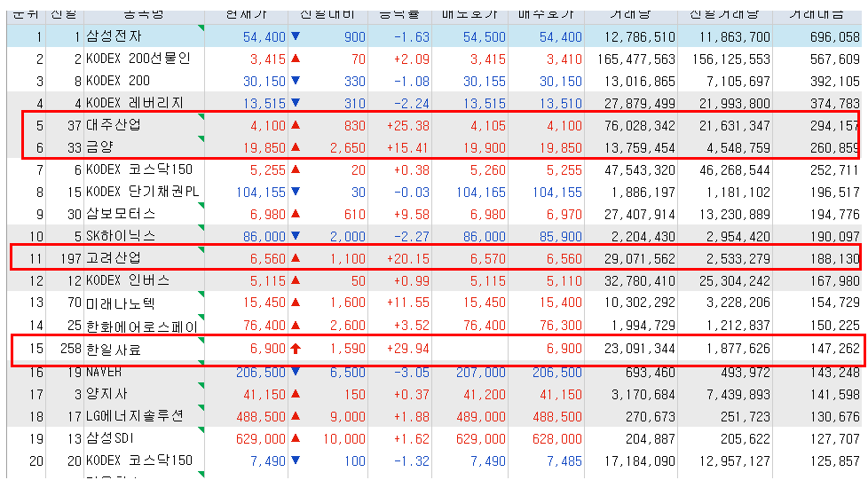
Task: Select the LG에너지솔루션 stock name
Action: point(135,416)
